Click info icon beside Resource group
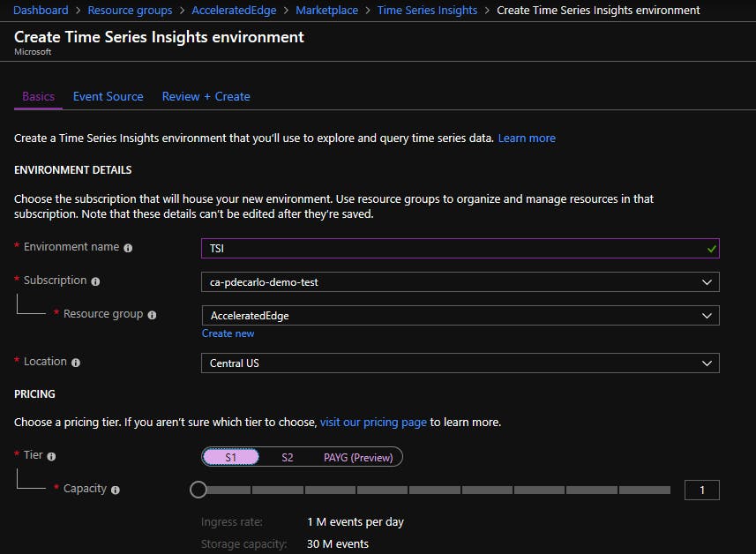This screenshot has width=756, height=554. 152,316
